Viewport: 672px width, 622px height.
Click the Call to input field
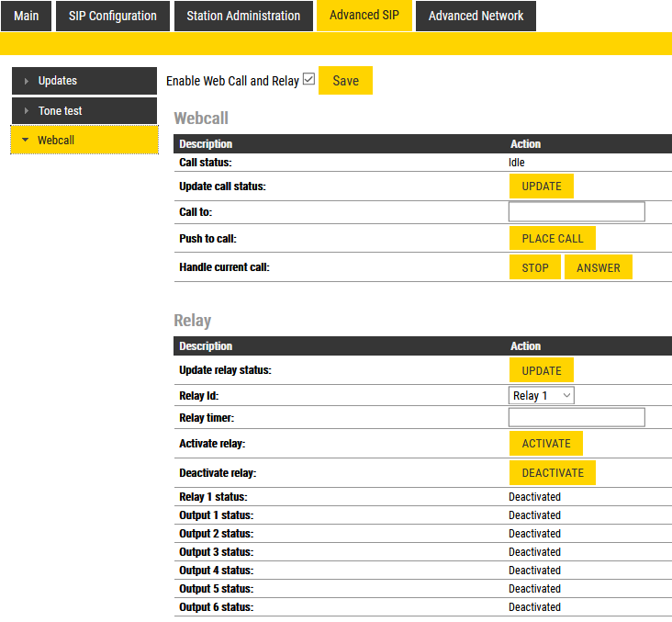pyautogui.click(x=577, y=212)
